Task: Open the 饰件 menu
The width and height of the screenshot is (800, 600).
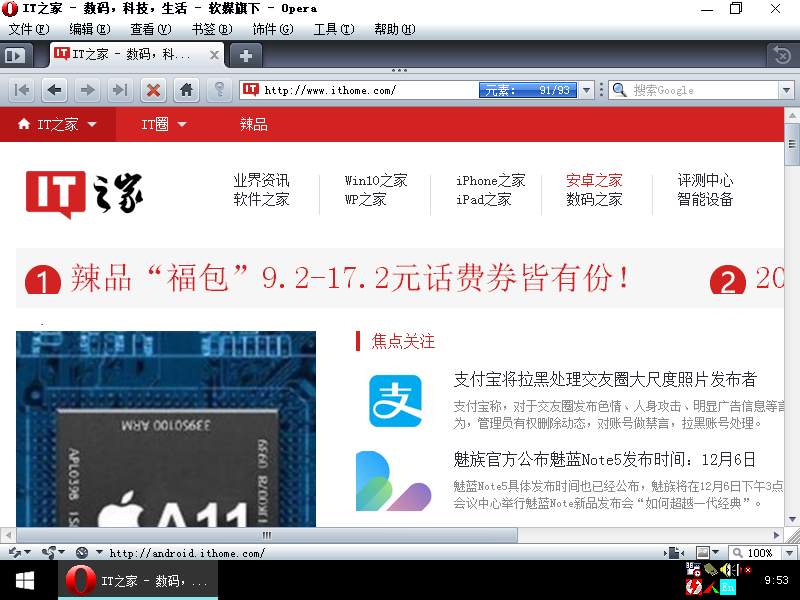Action: 273,30
